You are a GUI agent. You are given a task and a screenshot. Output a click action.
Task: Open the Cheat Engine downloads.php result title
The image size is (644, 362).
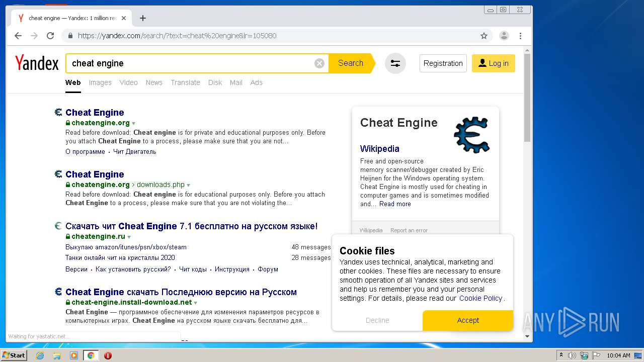[95, 174]
